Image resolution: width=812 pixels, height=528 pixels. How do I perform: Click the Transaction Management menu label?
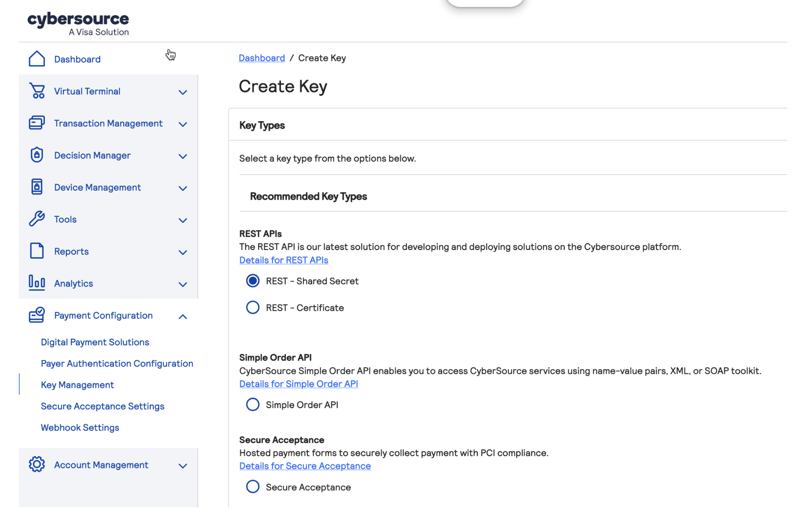click(x=108, y=123)
